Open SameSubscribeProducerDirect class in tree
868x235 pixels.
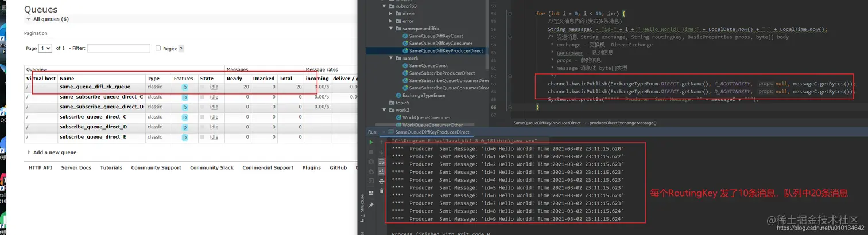pos(438,73)
